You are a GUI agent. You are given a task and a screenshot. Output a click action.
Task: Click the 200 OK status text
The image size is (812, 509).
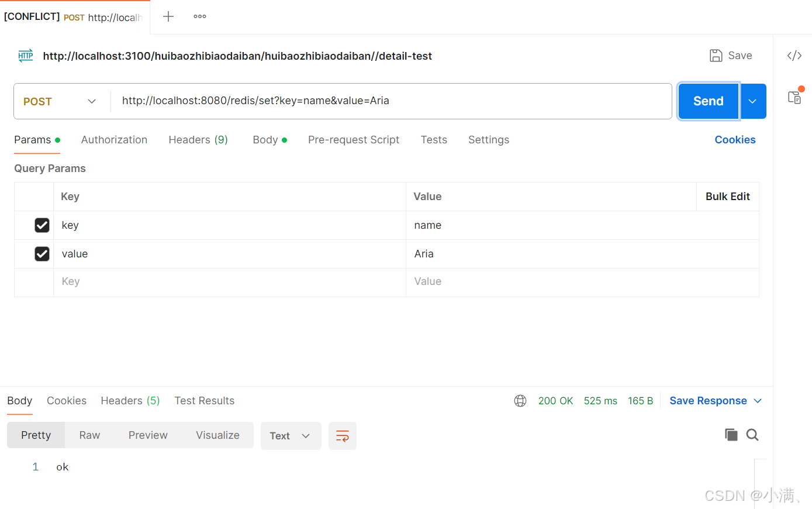click(x=555, y=401)
